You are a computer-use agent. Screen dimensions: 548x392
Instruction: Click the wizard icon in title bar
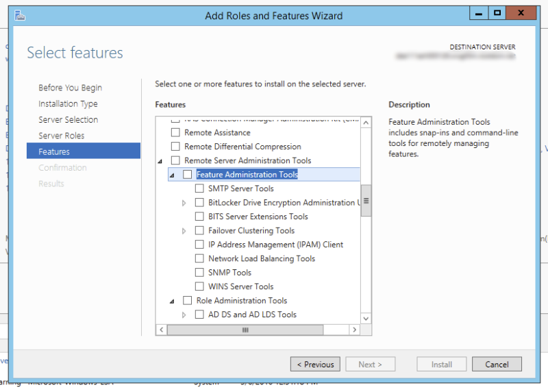pyautogui.click(x=21, y=15)
